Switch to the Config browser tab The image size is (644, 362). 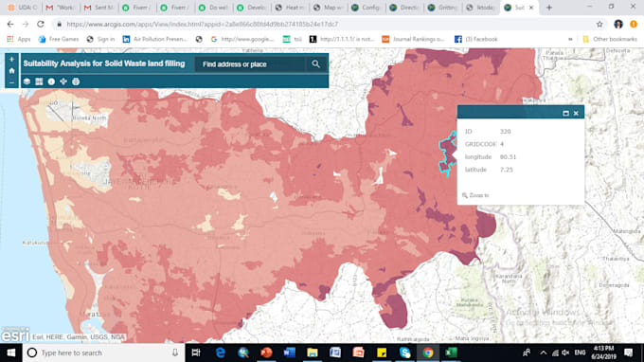(367, 8)
